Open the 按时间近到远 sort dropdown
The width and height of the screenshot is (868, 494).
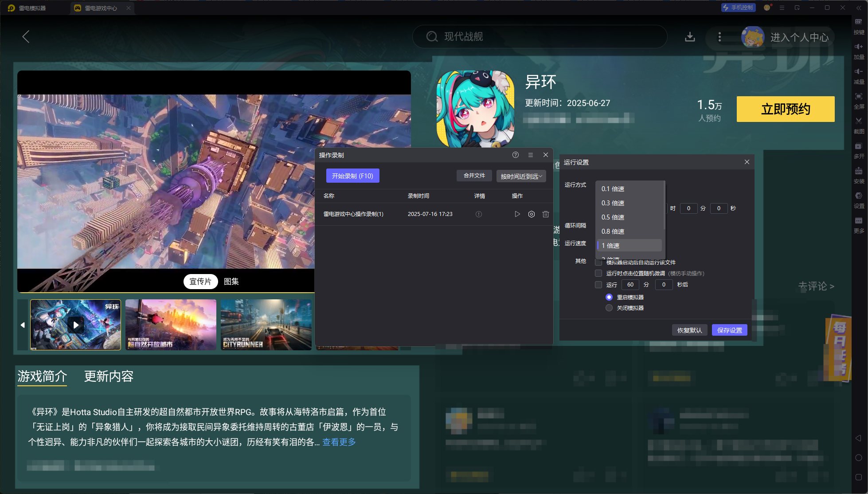521,176
